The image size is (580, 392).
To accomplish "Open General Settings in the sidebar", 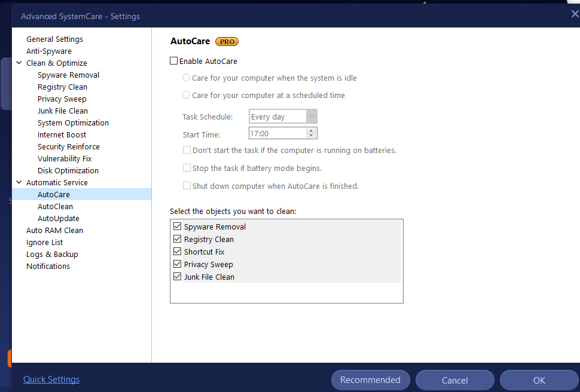I will point(54,39).
